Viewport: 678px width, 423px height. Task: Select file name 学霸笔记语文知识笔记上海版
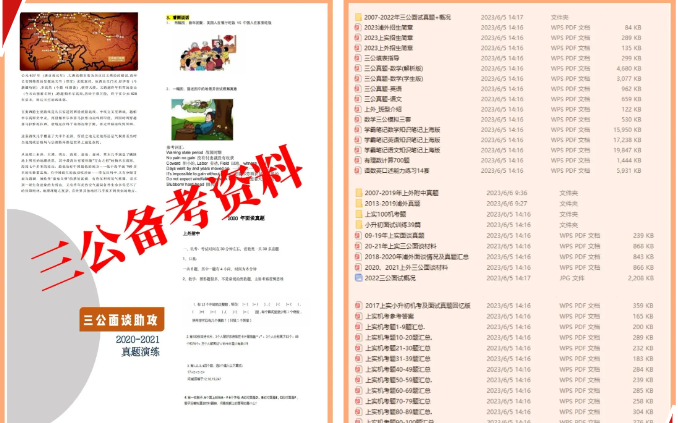402,150
